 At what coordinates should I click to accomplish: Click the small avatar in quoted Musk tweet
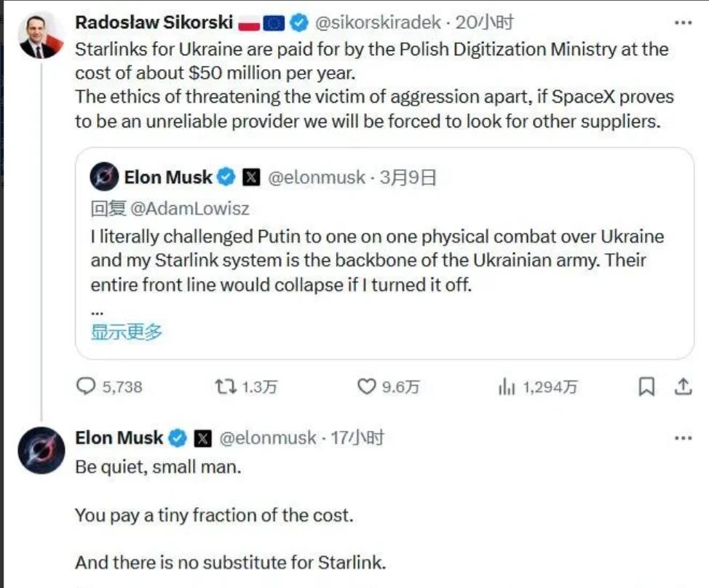click(105, 178)
